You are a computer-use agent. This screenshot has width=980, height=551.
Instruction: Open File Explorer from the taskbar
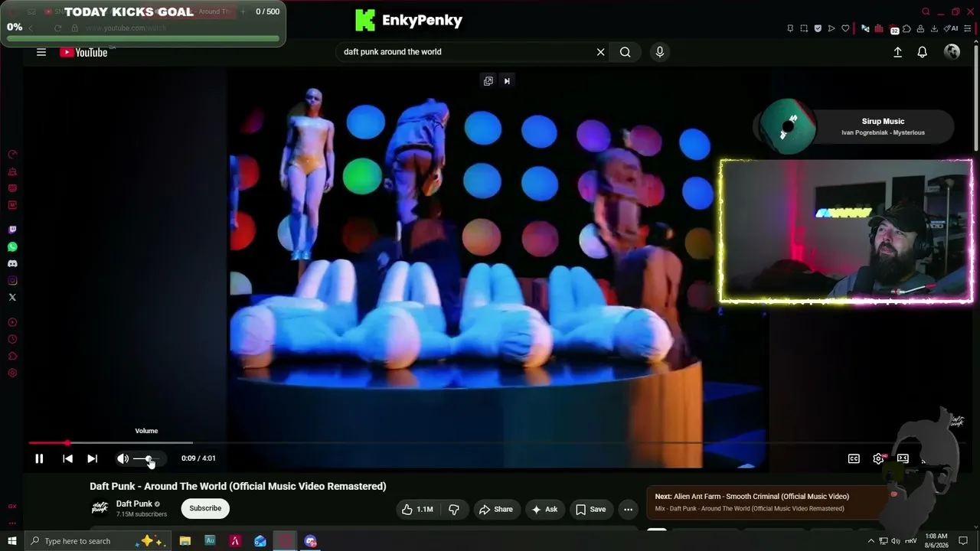click(x=185, y=541)
